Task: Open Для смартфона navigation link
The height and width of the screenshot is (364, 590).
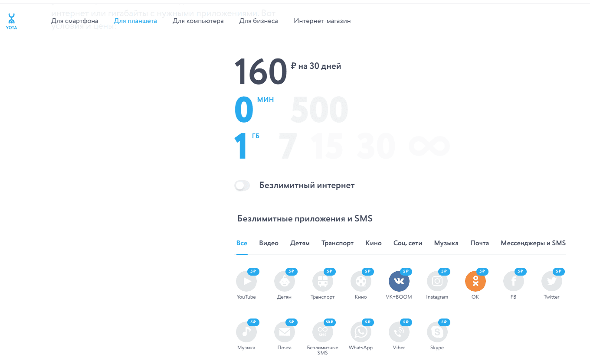Action: pos(75,21)
